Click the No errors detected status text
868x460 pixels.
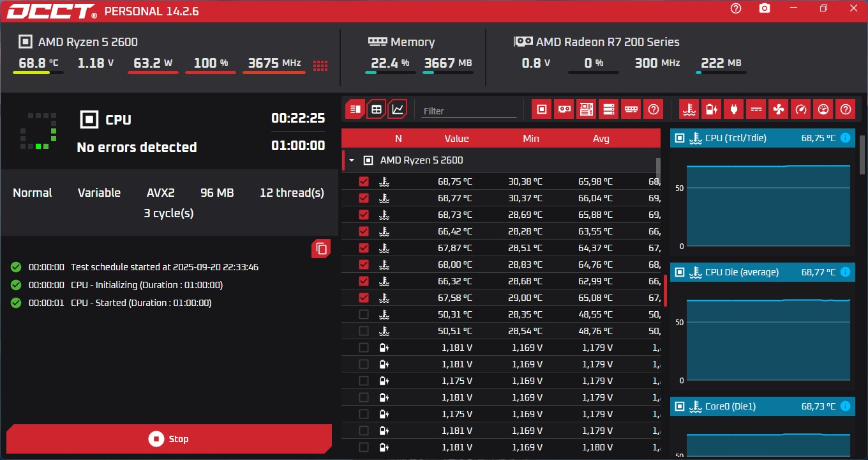(x=137, y=148)
